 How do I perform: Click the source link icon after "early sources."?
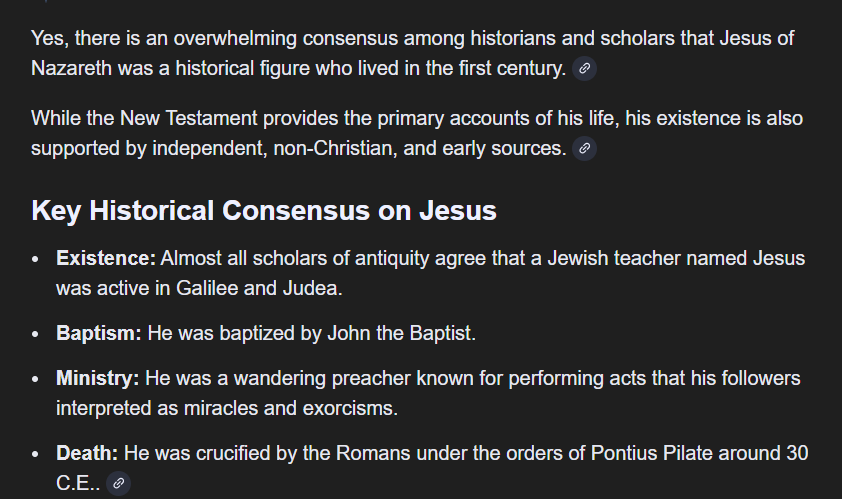[585, 149]
